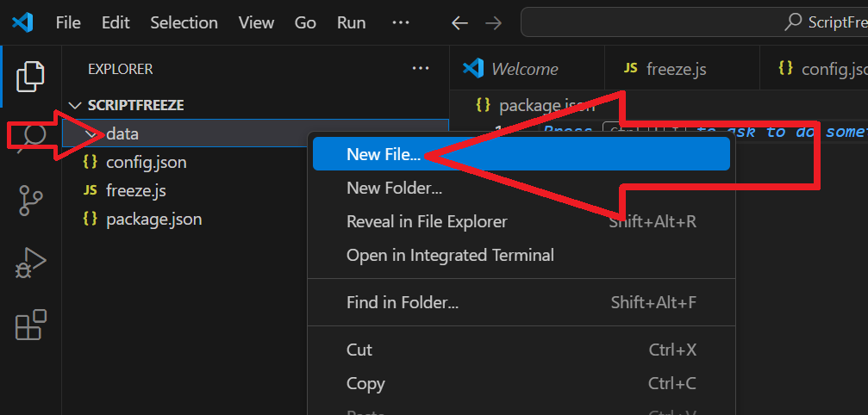Viewport: 868px width, 415px height.
Task: Select Open in Integrated Terminal
Action: [x=521, y=255]
